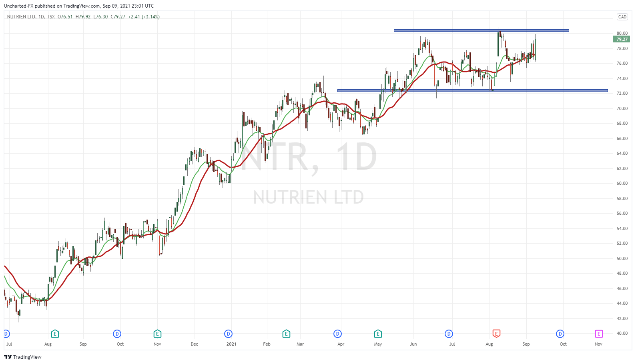Viewport: 636px width, 364px height.
Task: Click the TradingView logo at the bottom
Action: [x=23, y=357]
